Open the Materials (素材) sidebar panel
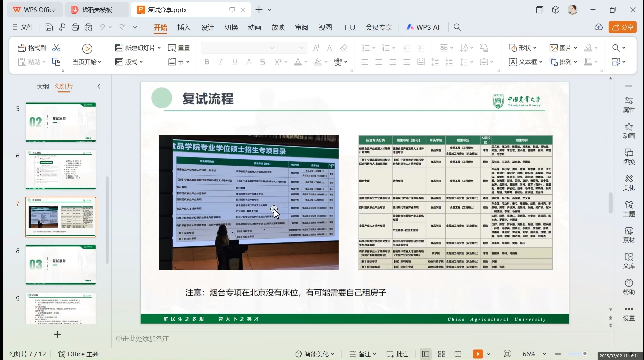This screenshot has height=360, width=644. [629, 235]
